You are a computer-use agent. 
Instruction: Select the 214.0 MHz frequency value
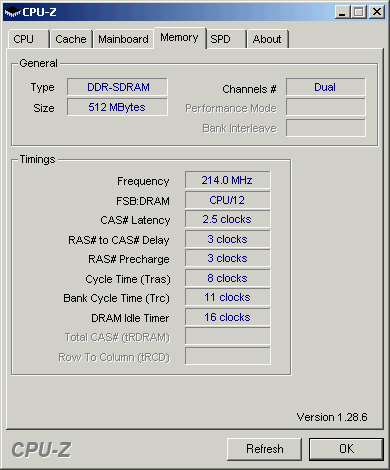228,180
